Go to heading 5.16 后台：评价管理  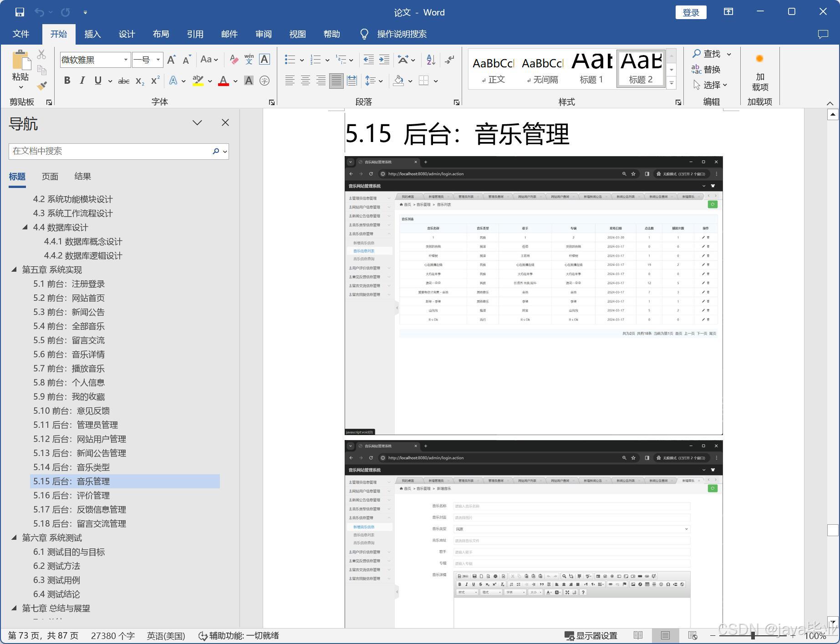tap(71, 495)
